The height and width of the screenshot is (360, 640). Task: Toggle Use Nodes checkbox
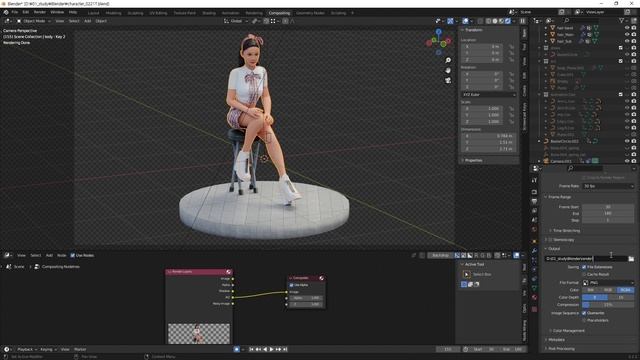coord(73,256)
